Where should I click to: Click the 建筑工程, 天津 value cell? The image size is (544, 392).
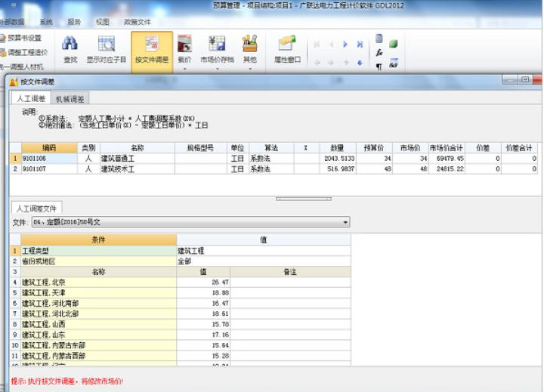202,292
